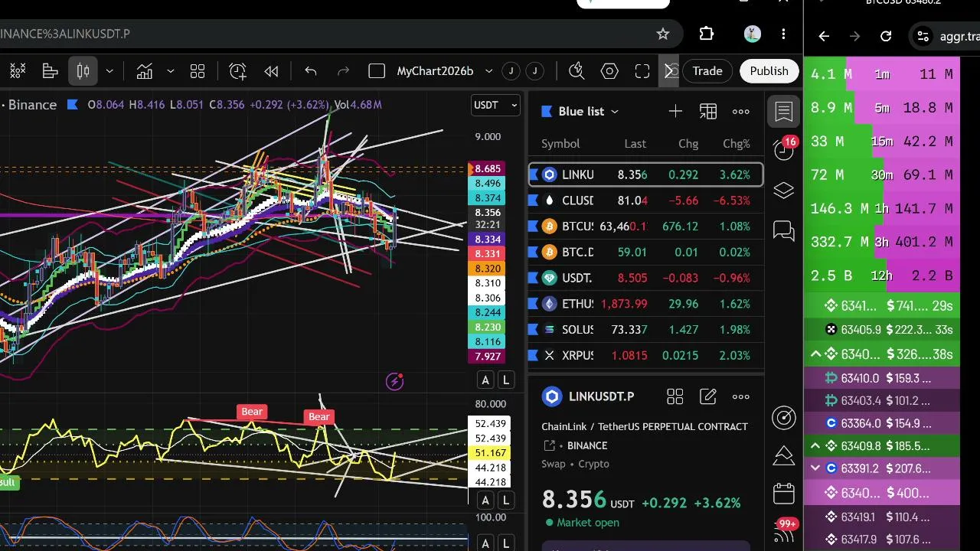The height and width of the screenshot is (551, 980).
Task: Select the SOLUS row in the watchlist
Action: [x=645, y=330]
